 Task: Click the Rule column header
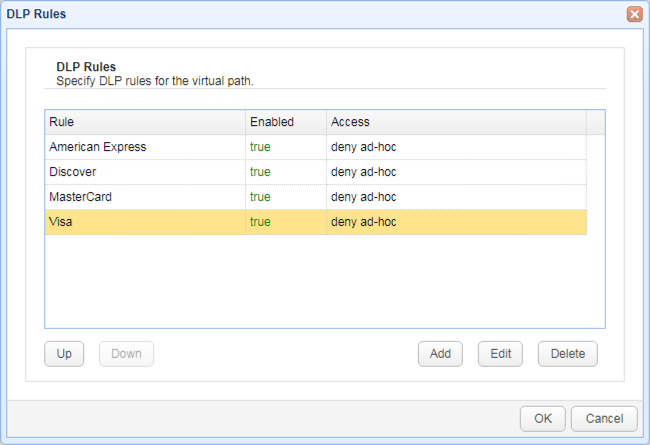pos(145,122)
